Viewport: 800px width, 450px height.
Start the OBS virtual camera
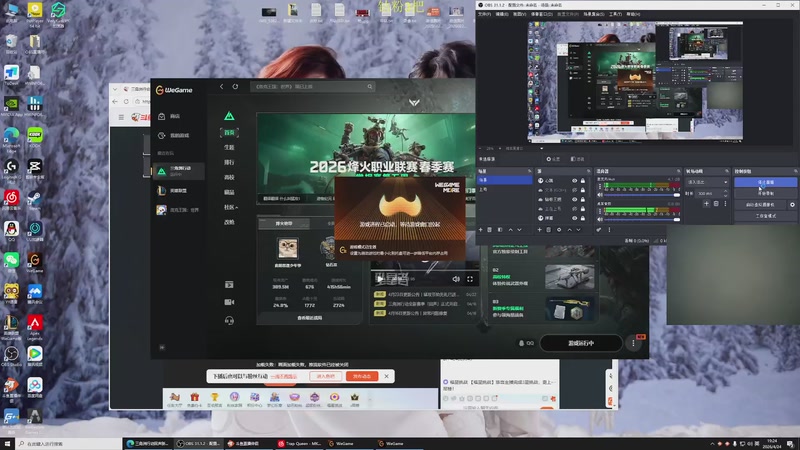pos(760,205)
